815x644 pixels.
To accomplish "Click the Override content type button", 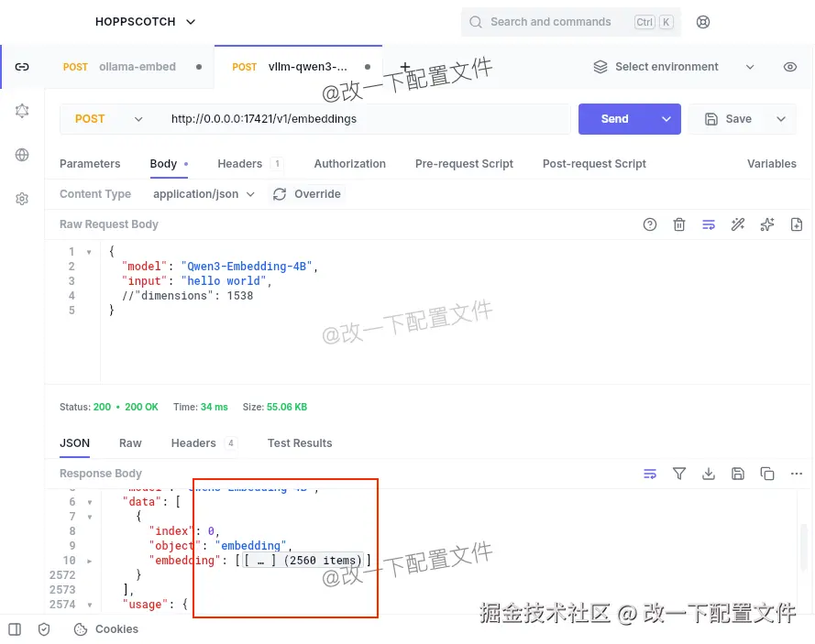I will (x=307, y=194).
